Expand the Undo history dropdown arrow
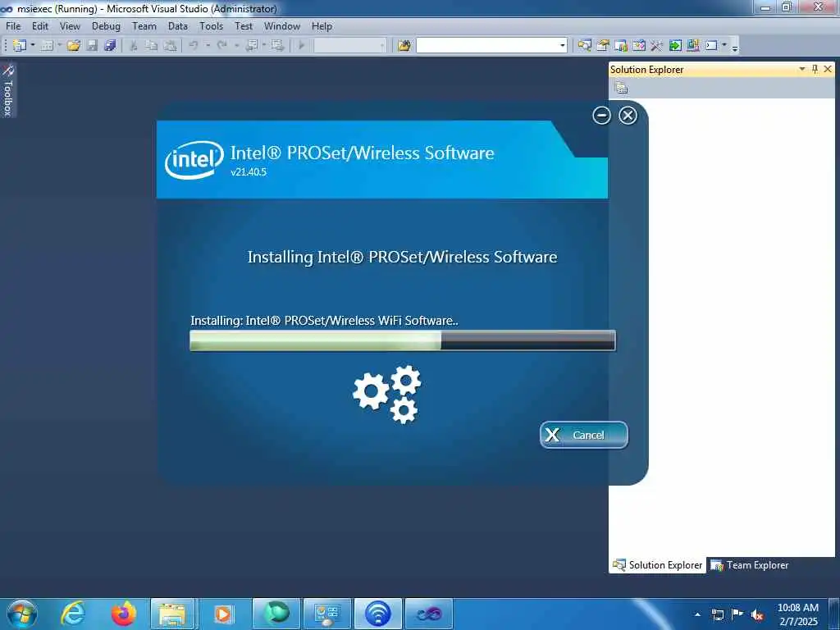 click(x=208, y=46)
